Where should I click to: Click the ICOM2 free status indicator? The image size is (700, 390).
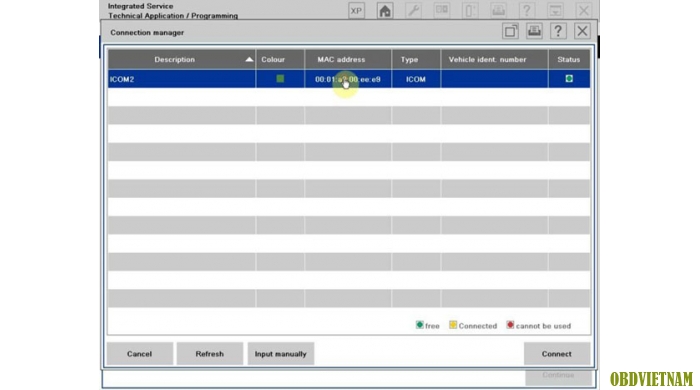pyautogui.click(x=569, y=79)
